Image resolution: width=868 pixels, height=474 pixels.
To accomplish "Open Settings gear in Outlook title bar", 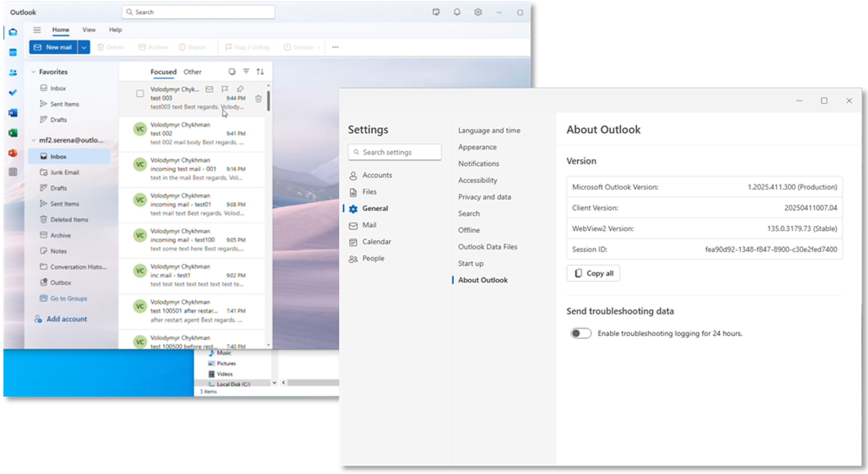I will click(478, 12).
